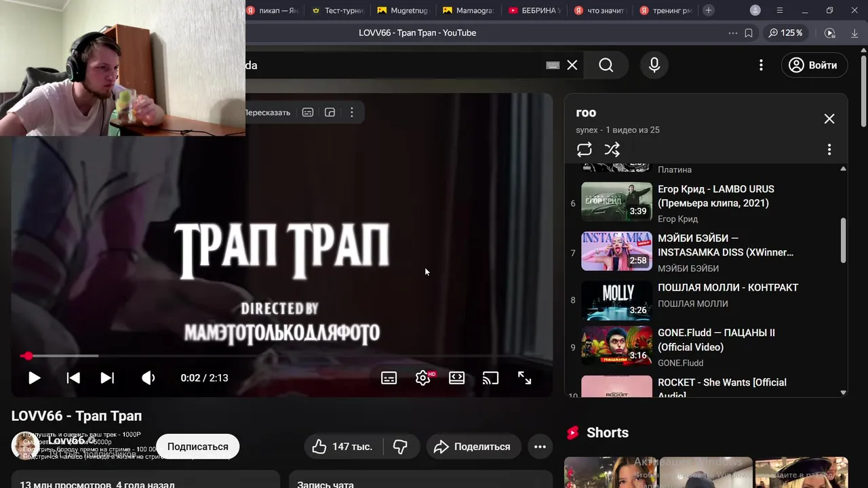The width and height of the screenshot is (868, 488).
Task: Open more actions menu beside Поделиться
Action: 540,447
